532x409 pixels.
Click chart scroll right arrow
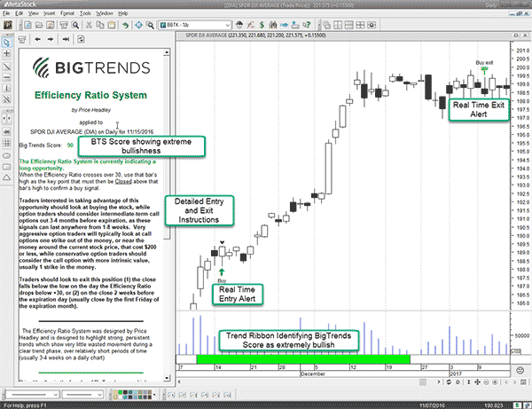click(x=438, y=382)
